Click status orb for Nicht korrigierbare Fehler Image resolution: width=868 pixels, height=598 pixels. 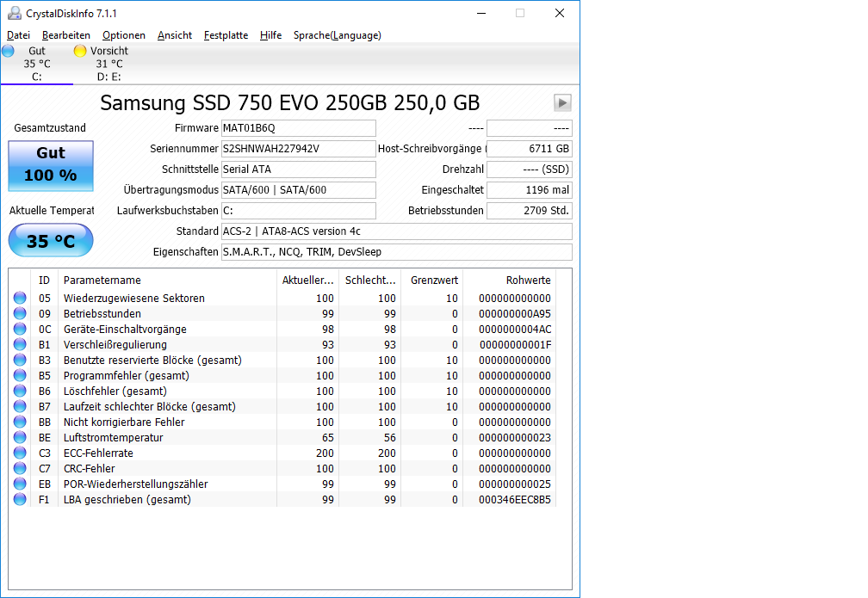point(20,422)
